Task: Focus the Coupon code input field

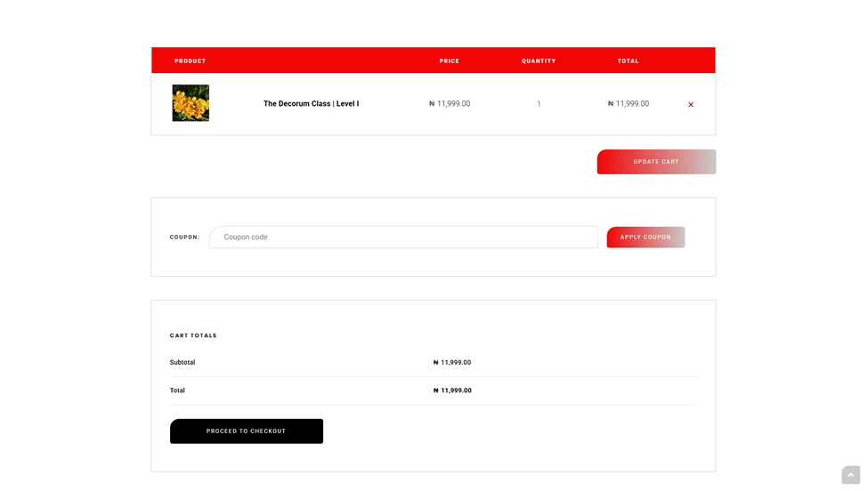Action: click(403, 237)
